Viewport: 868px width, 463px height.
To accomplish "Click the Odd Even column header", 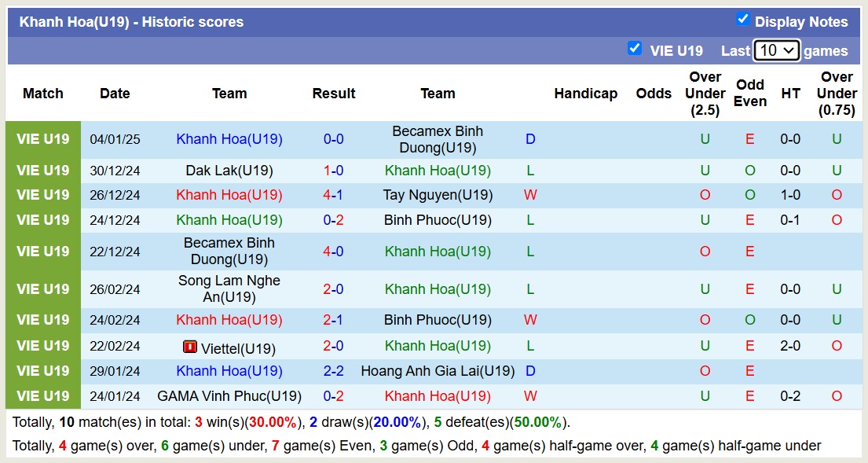I will [x=750, y=94].
